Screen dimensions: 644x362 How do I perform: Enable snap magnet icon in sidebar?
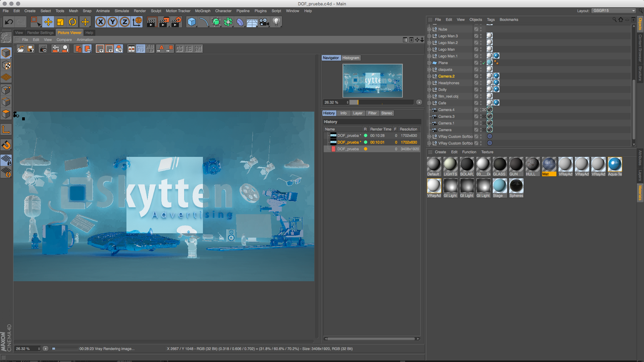coord(6,145)
